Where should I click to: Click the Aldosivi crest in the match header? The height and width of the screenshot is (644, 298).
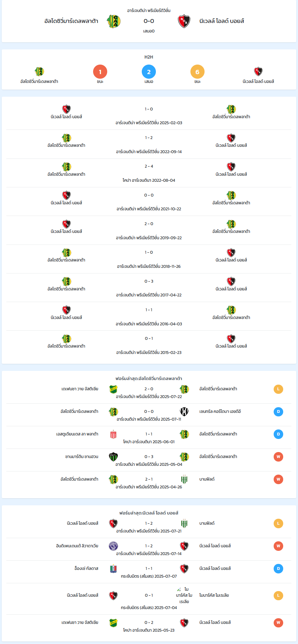114,21
